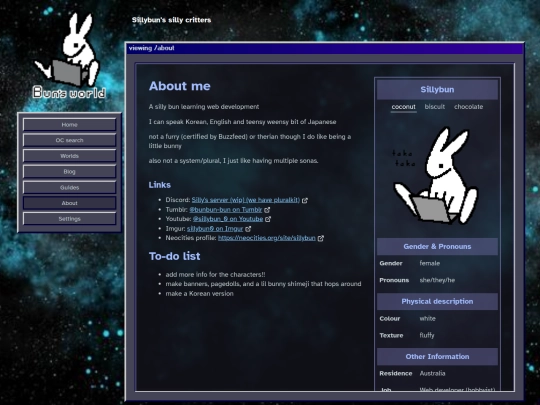This screenshot has width=540, height=405.
Task: Open the Blog page
Action: point(69,172)
